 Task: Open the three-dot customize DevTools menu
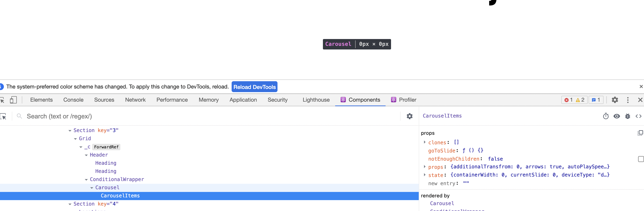(628, 100)
